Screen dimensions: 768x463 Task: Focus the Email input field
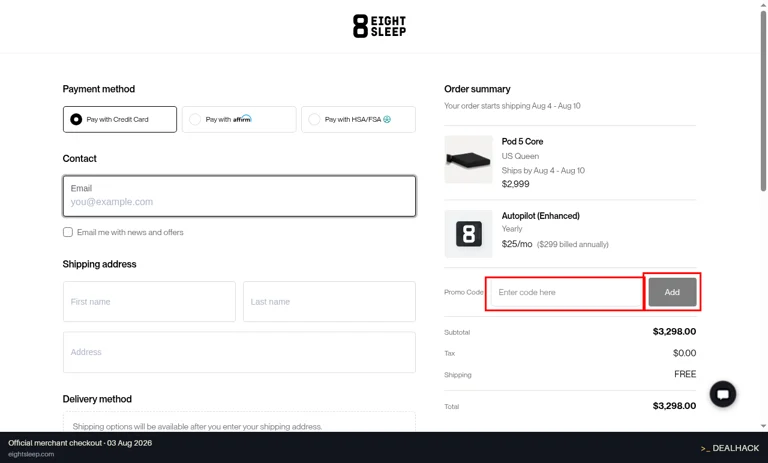coord(239,196)
